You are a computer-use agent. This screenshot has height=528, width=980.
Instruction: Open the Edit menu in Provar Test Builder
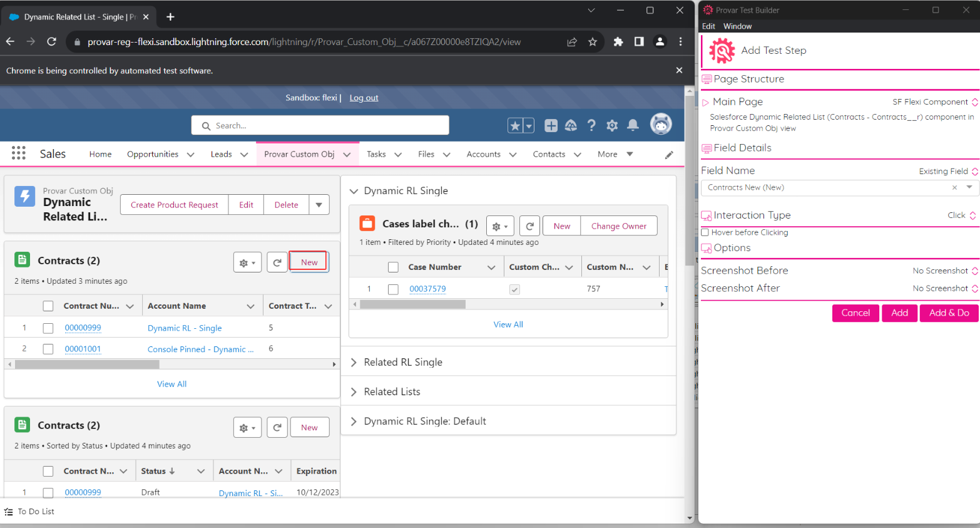pos(708,26)
